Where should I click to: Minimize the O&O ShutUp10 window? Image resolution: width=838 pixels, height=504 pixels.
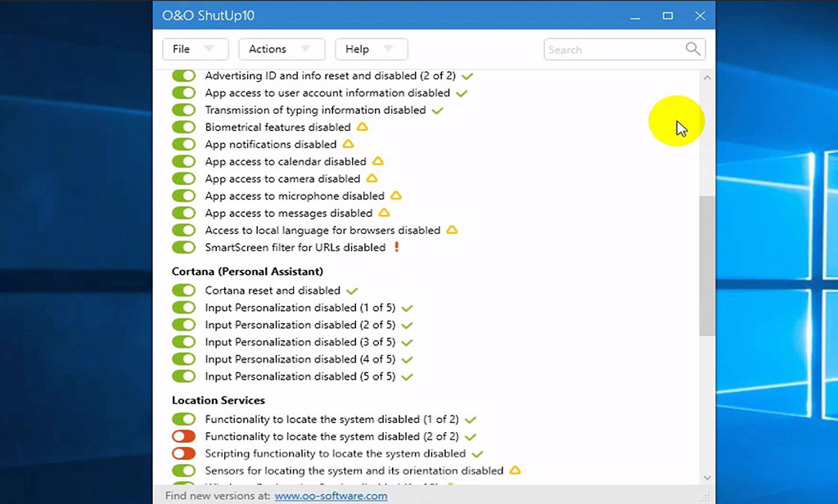[635, 16]
